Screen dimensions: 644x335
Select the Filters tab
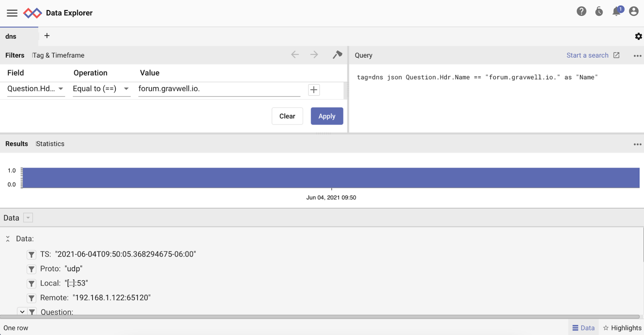pyautogui.click(x=15, y=55)
